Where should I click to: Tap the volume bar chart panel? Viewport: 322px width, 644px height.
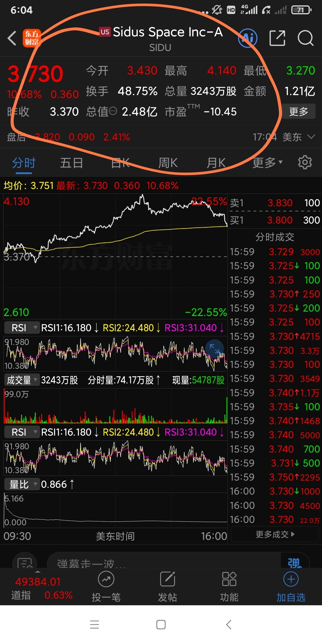115,405
